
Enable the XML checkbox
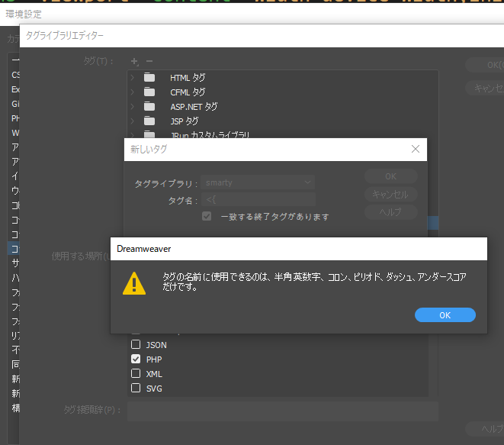coord(136,373)
